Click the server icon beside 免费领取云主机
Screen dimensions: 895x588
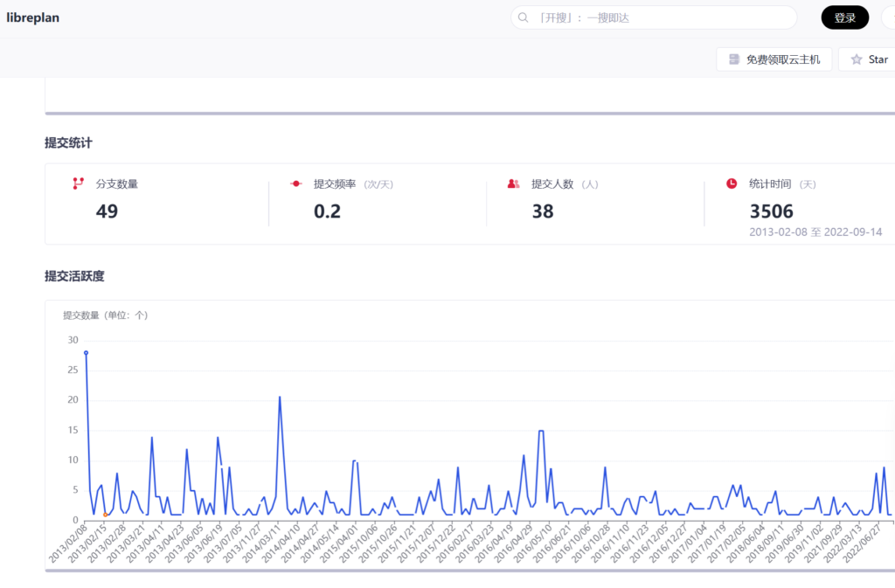(734, 59)
